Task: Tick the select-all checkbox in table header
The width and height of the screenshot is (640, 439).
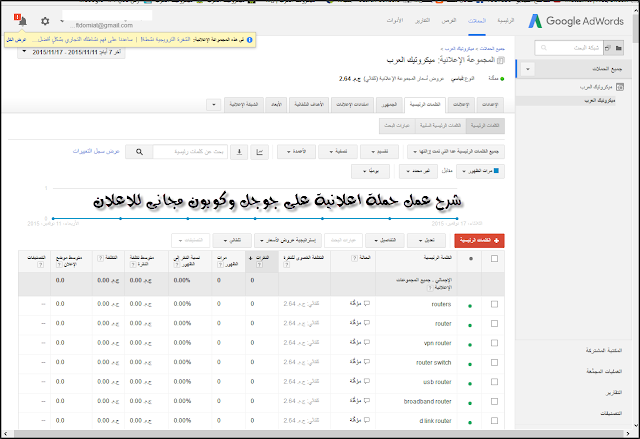Action: coord(494,259)
